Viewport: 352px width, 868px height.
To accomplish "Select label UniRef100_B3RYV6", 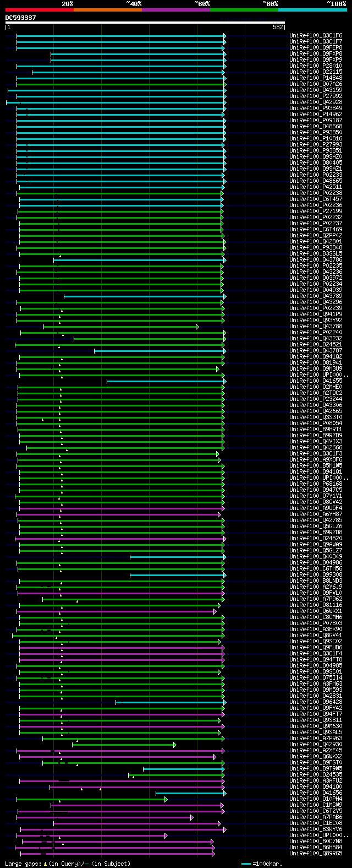I will point(316,829).
